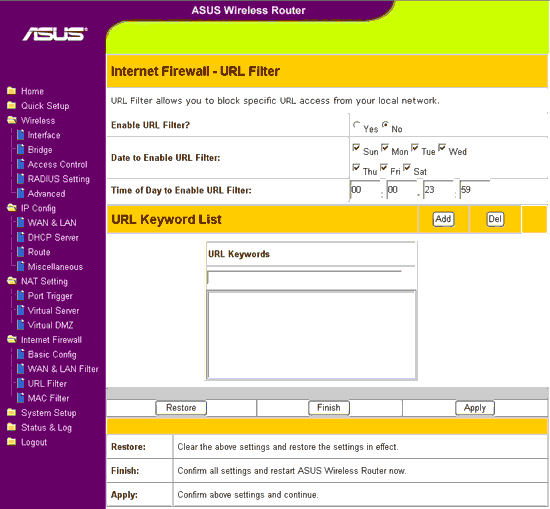This screenshot has height=509, width=550.
Task: Click the Access Control page icon
Action: click(x=21, y=164)
